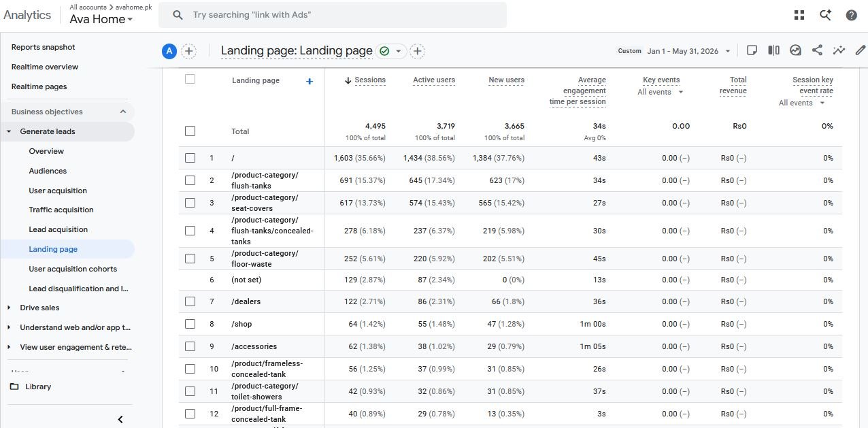
Task: Select checkbox for concealed-tanks row 4
Action: coord(190,231)
